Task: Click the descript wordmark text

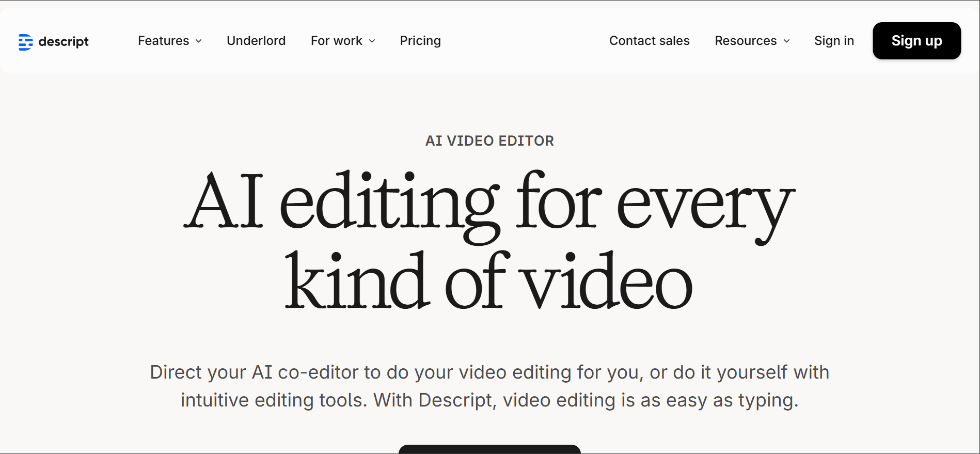Action: point(64,41)
